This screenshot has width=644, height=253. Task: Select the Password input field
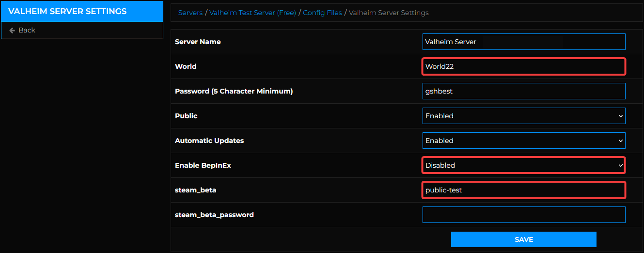coord(523,91)
